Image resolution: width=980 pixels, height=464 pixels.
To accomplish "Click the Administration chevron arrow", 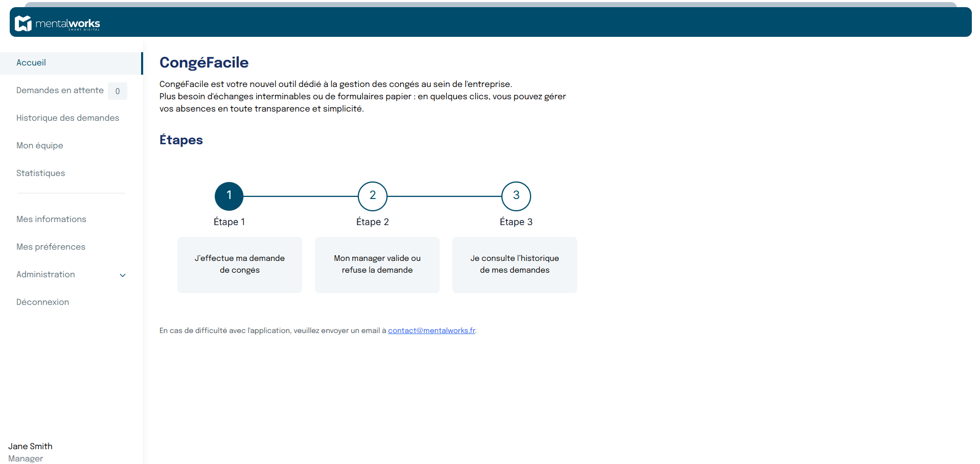I will click(123, 275).
